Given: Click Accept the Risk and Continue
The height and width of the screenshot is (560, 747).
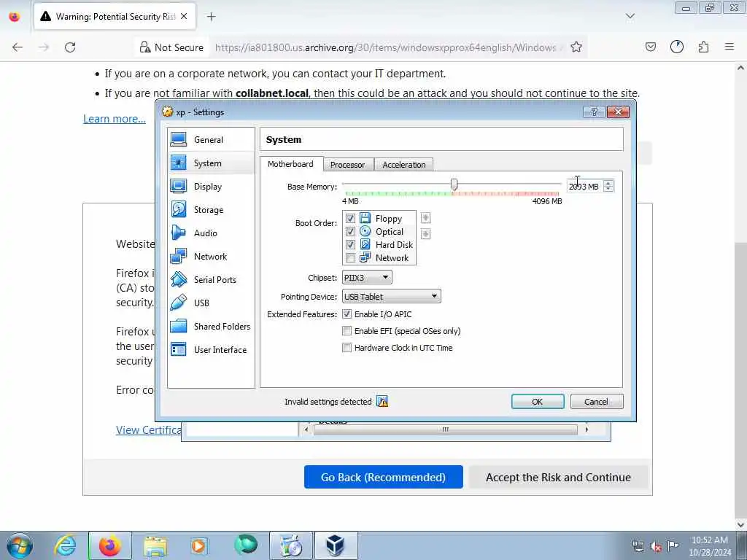Looking at the screenshot, I should tap(558, 477).
